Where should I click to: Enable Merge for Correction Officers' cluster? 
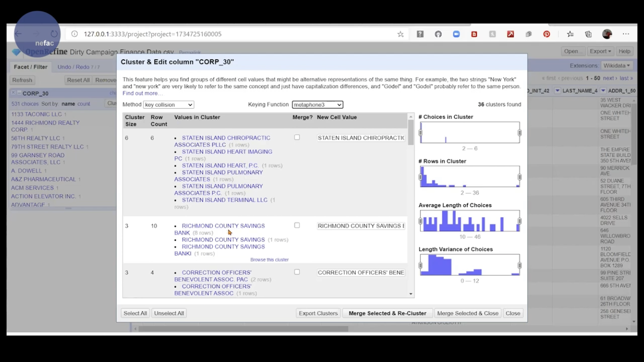[x=297, y=272]
